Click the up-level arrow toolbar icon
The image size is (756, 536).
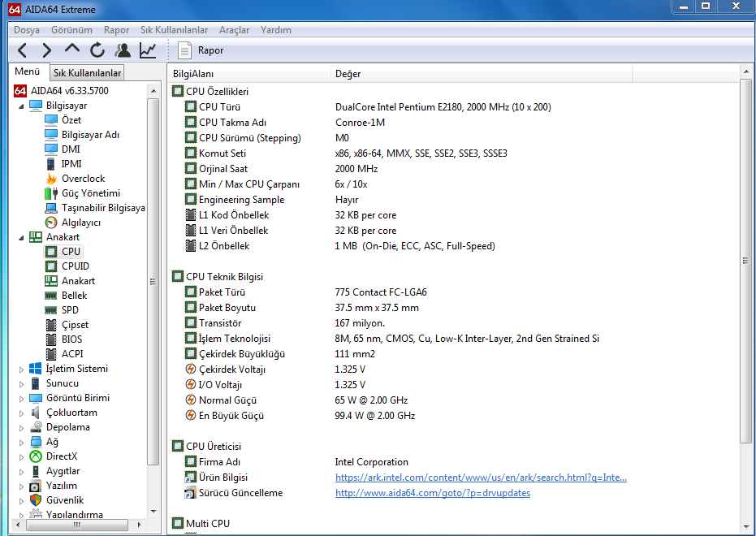coord(71,49)
